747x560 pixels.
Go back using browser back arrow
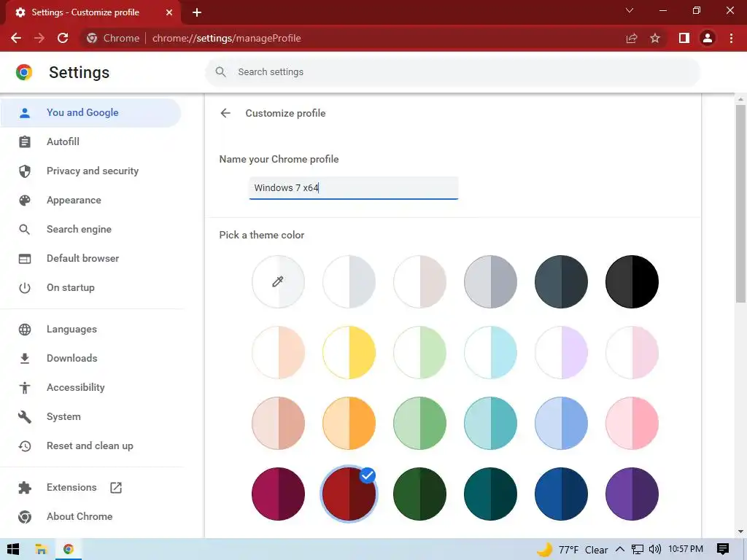(16, 38)
